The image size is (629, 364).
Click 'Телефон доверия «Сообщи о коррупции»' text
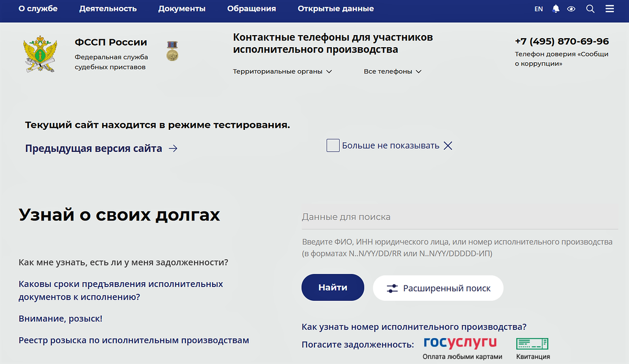pos(561,59)
